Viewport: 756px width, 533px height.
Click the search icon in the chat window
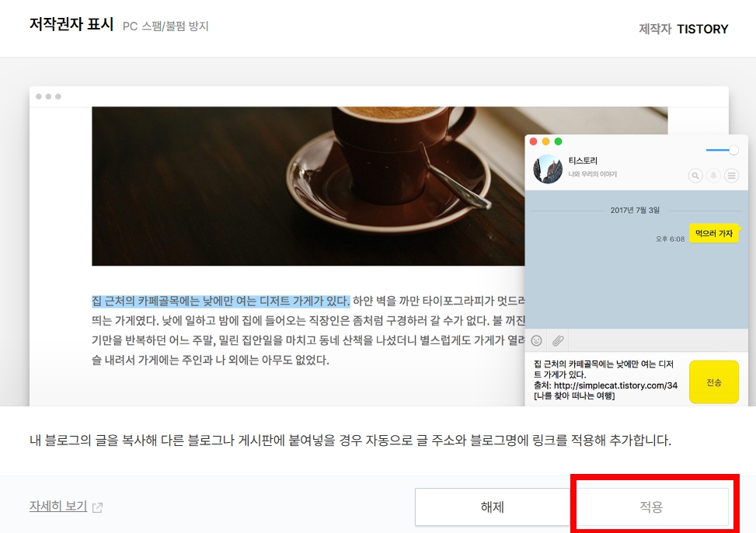pos(695,176)
